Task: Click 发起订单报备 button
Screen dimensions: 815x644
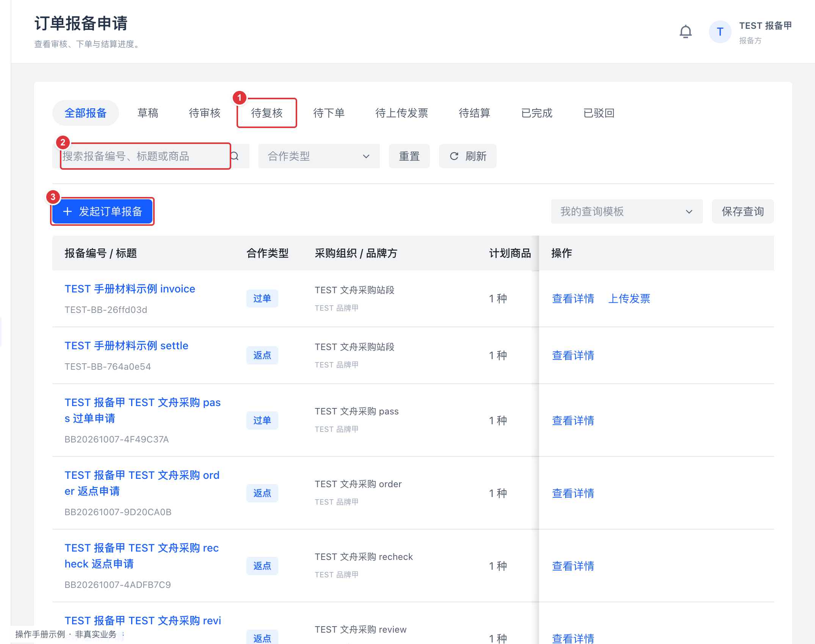Action: [102, 211]
